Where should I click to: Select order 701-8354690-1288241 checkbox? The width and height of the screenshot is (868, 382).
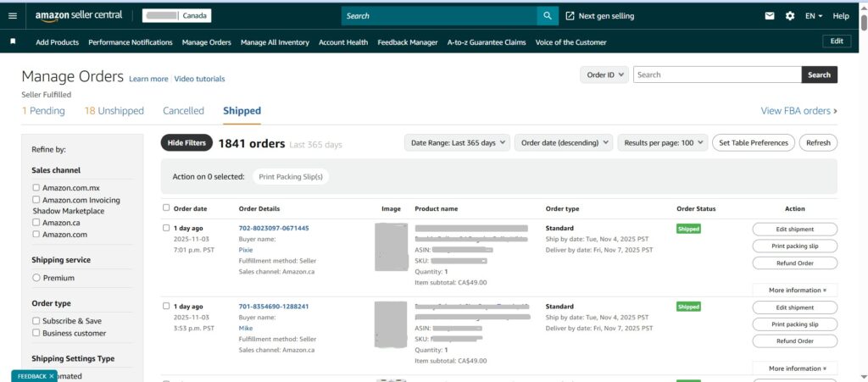click(166, 306)
